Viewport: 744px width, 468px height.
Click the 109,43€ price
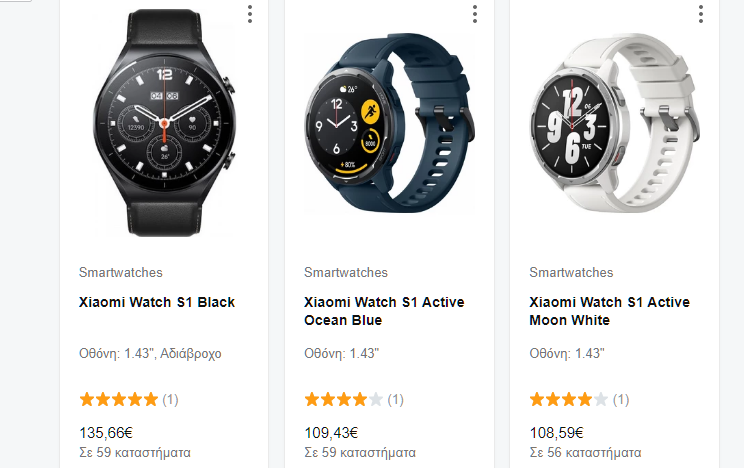331,433
